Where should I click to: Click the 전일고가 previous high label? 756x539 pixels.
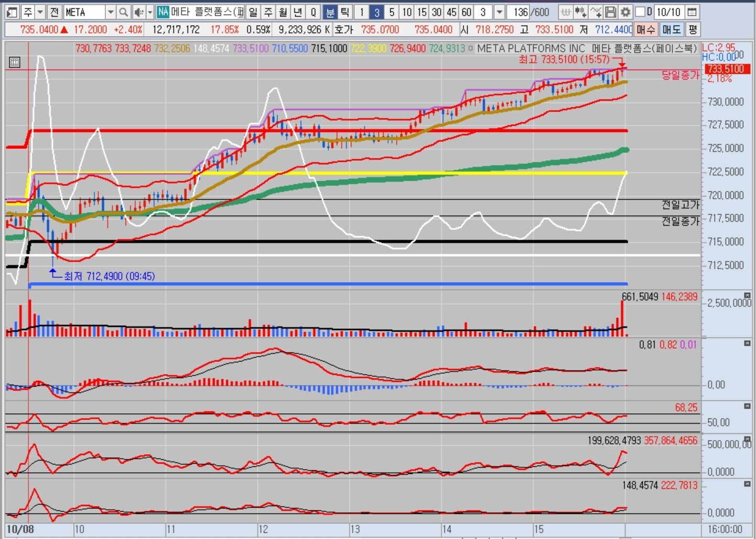pyautogui.click(x=680, y=204)
